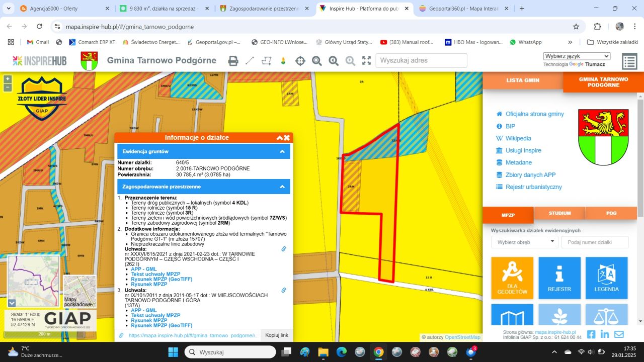Open Oficjalna strona gminy link
The width and height of the screenshot is (644, 362).
point(534,114)
